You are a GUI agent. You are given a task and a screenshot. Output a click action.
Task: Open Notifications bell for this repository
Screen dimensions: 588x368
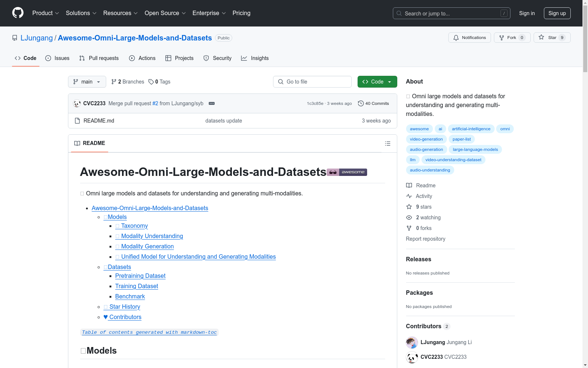[x=469, y=38]
